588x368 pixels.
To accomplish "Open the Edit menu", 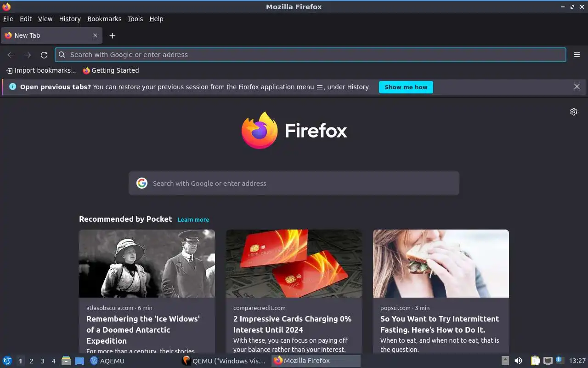I will pos(26,19).
